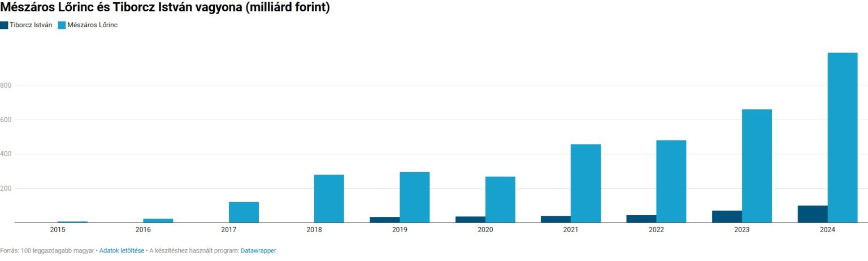Select the 2021 Tiborcz István bar
This screenshot has height=261, width=868.
556,219
